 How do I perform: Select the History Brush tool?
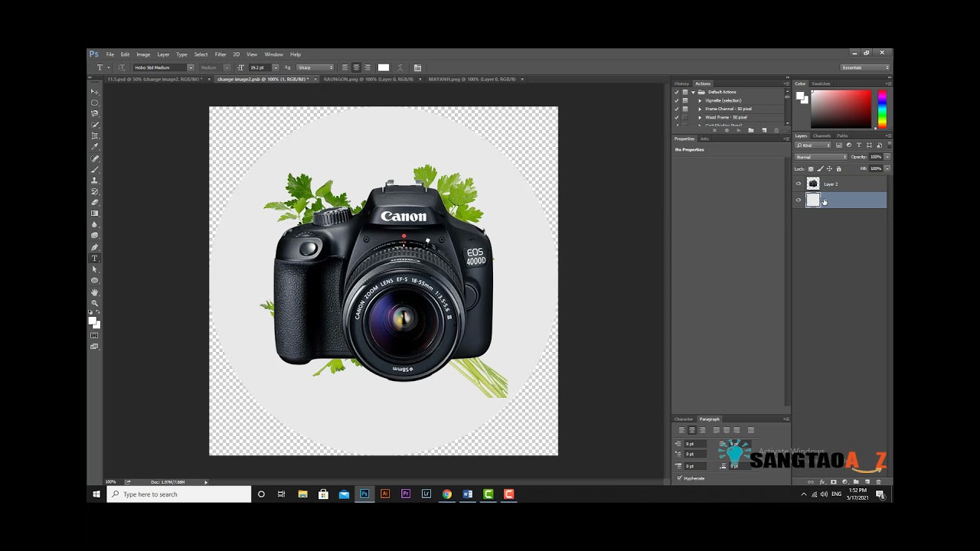tap(95, 191)
